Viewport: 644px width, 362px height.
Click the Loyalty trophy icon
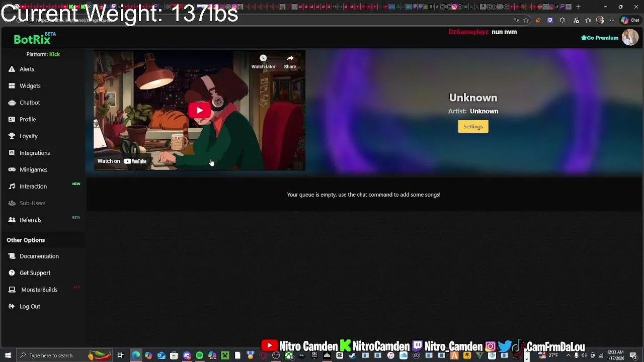click(12, 136)
